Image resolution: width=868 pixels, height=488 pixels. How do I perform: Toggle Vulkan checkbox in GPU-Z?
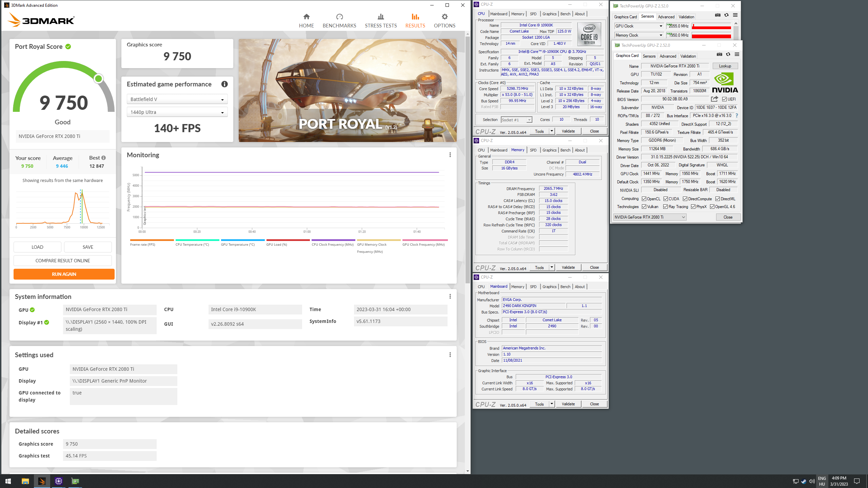644,207
